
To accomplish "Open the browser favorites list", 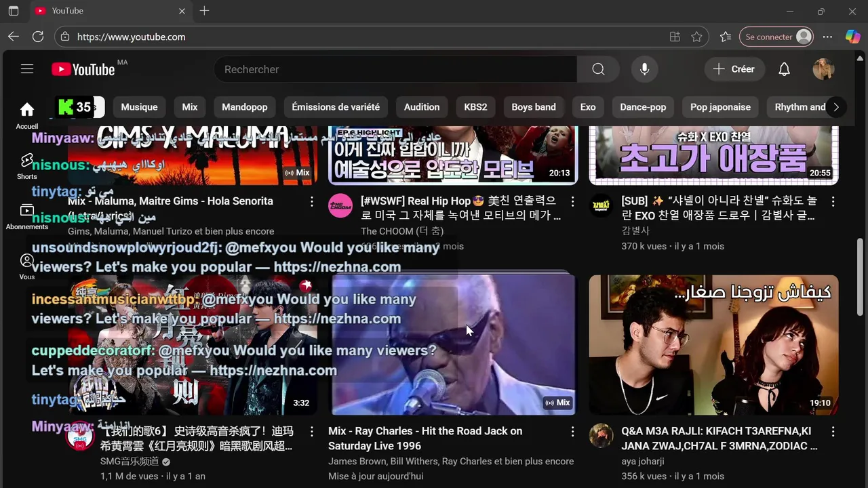I will (x=726, y=37).
